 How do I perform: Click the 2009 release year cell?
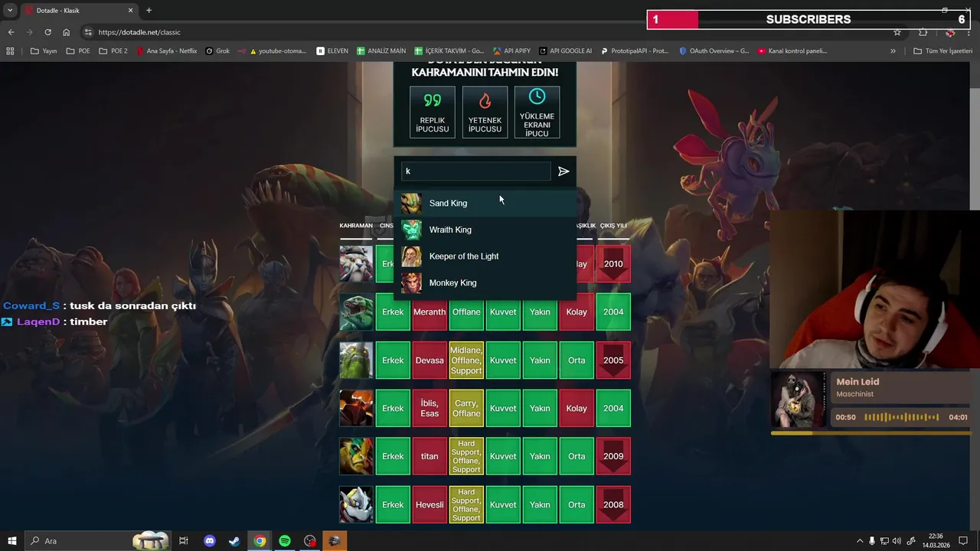tap(613, 456)
